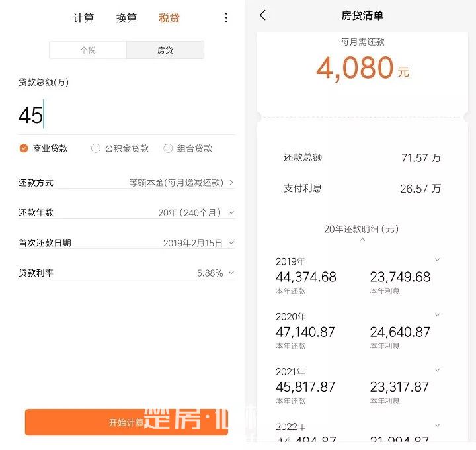Expand the 2021年 yearly breakdown chevron
Viewport: 476px width, 450px height.
[437, 371]
